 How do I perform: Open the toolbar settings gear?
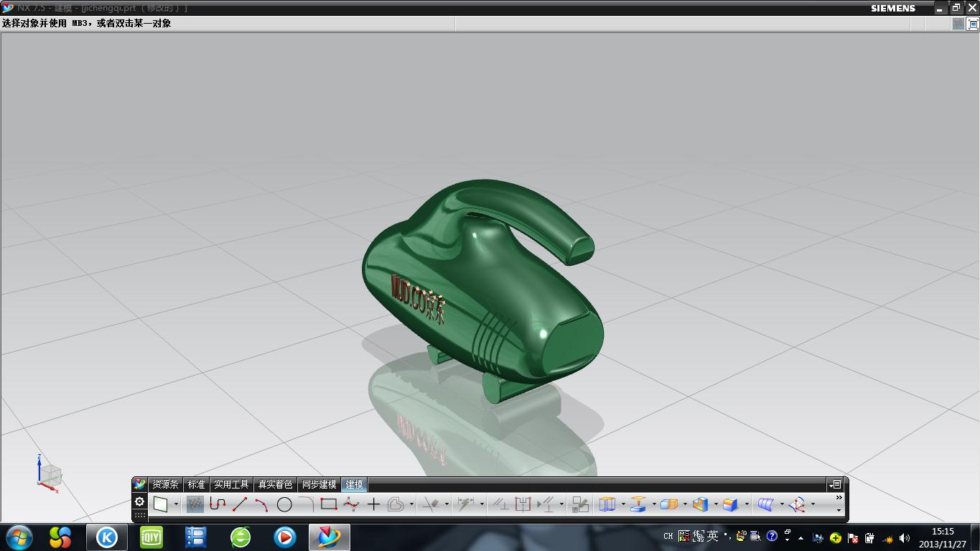(140, 501)
